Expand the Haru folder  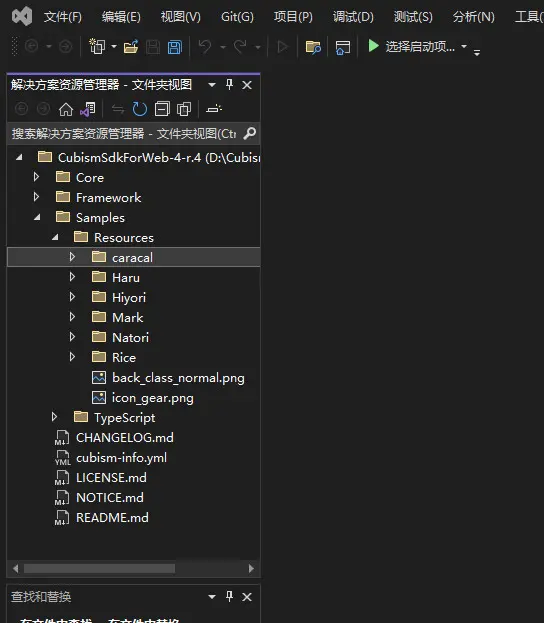tap(72, 276)
